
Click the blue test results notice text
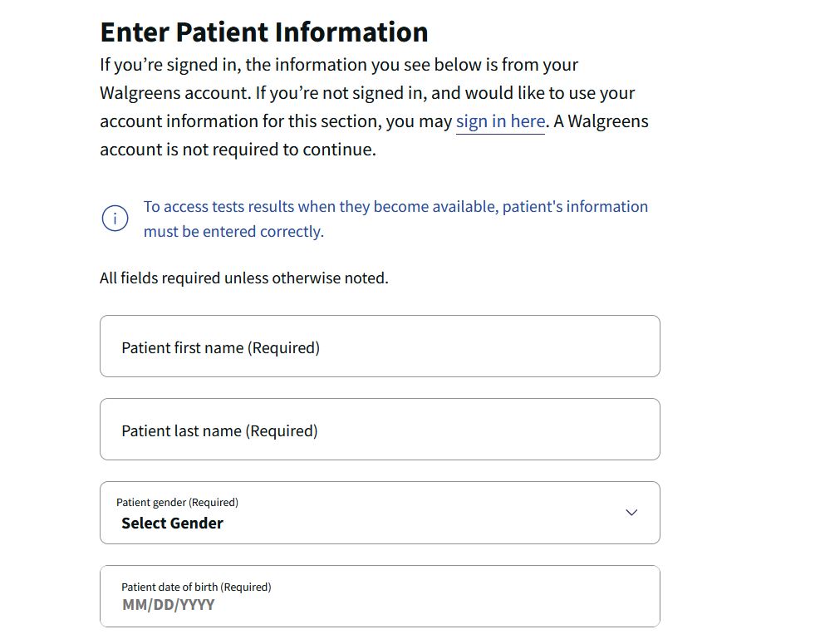[396, 219]
